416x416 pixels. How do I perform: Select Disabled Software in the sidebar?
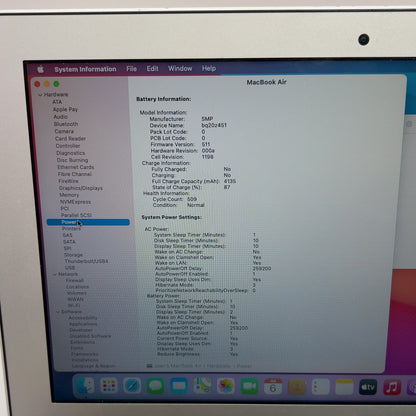[x=90, y=336]
